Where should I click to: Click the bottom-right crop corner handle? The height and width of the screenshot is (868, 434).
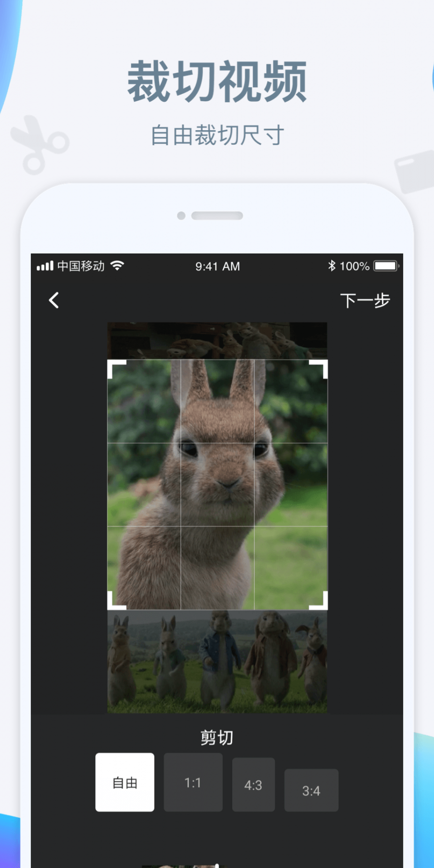[x=319, y=601]
